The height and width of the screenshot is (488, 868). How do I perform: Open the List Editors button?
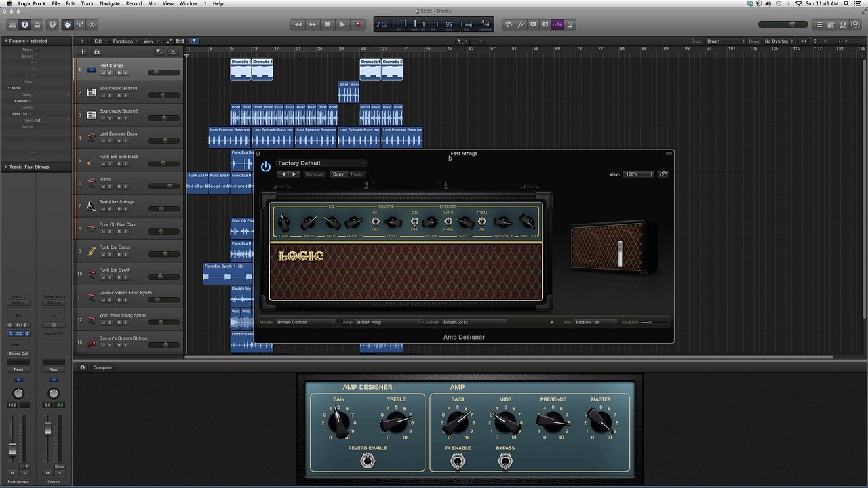click(x=818, y=24)
